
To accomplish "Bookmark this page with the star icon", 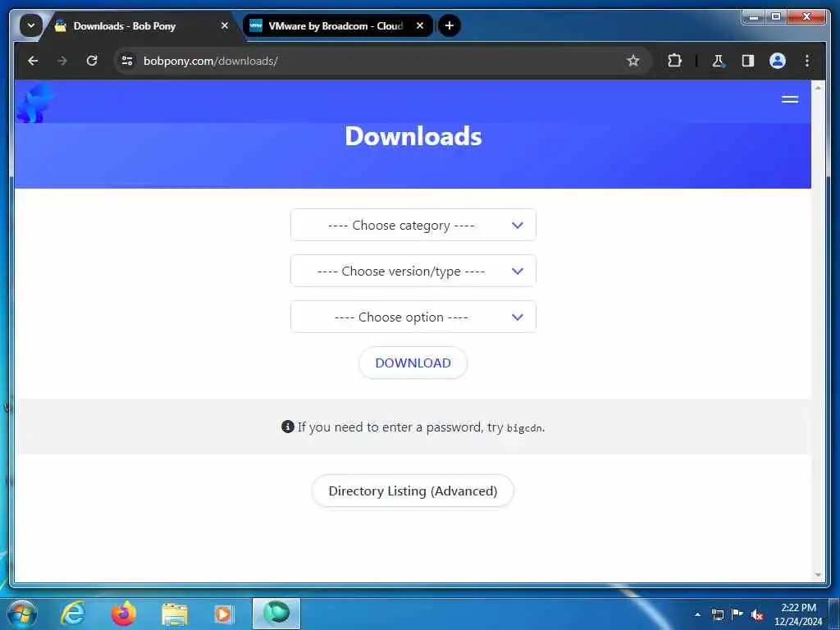I will [633, 61].
